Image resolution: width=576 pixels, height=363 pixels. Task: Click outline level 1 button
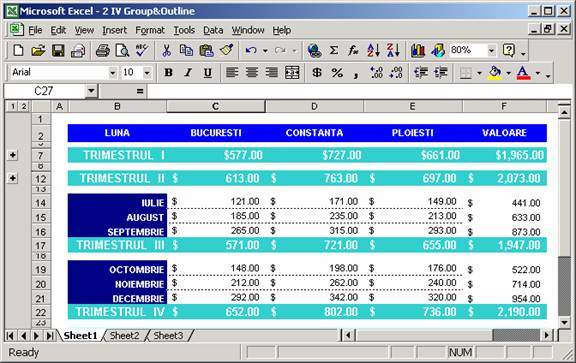(x=12, y=107)
